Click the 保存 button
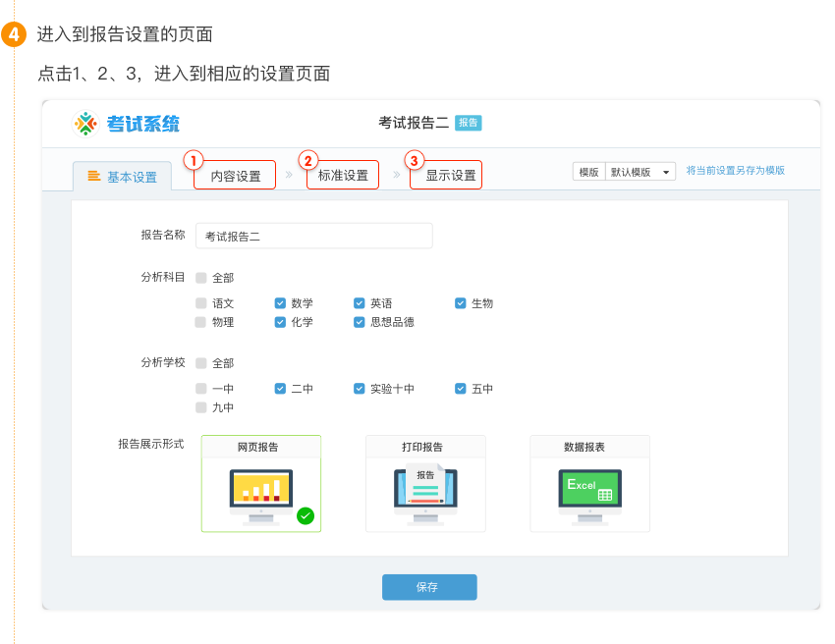This screenshot has height=644, width=835. [428, 587]
